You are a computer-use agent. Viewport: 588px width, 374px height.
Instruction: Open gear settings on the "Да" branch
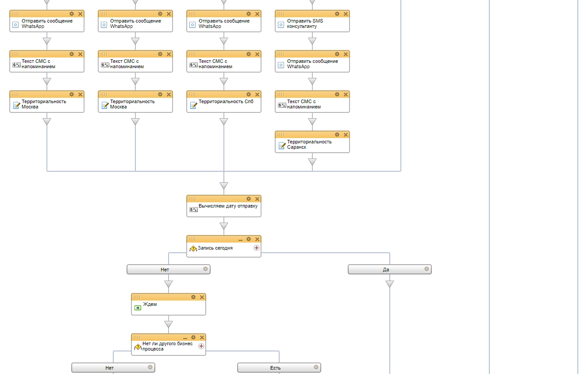coord(427,269)
